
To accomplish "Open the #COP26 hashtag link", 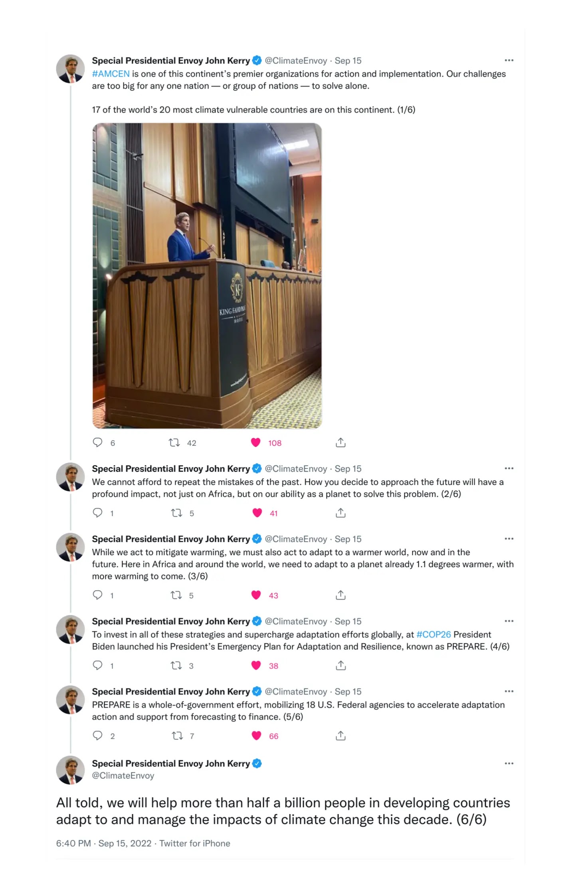I will [x=434, y=635].
